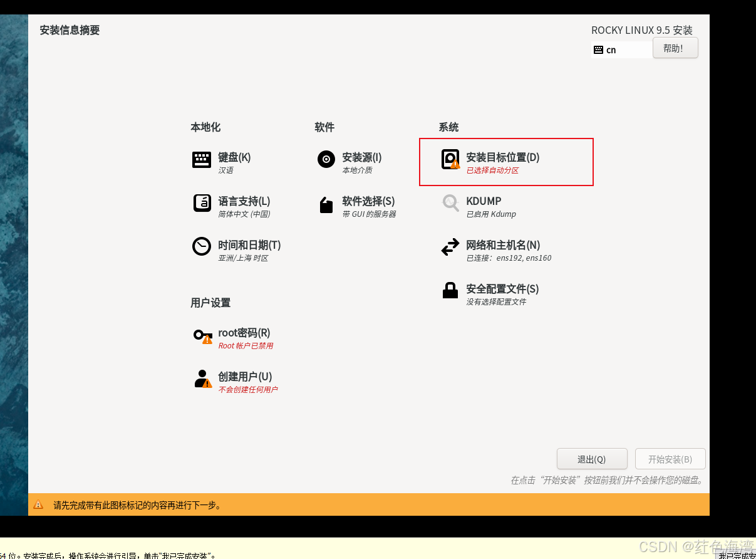This screenshot has height=559, width=756.
Task: Click the text 已连接：ens192, ens160
Action: 509,258
